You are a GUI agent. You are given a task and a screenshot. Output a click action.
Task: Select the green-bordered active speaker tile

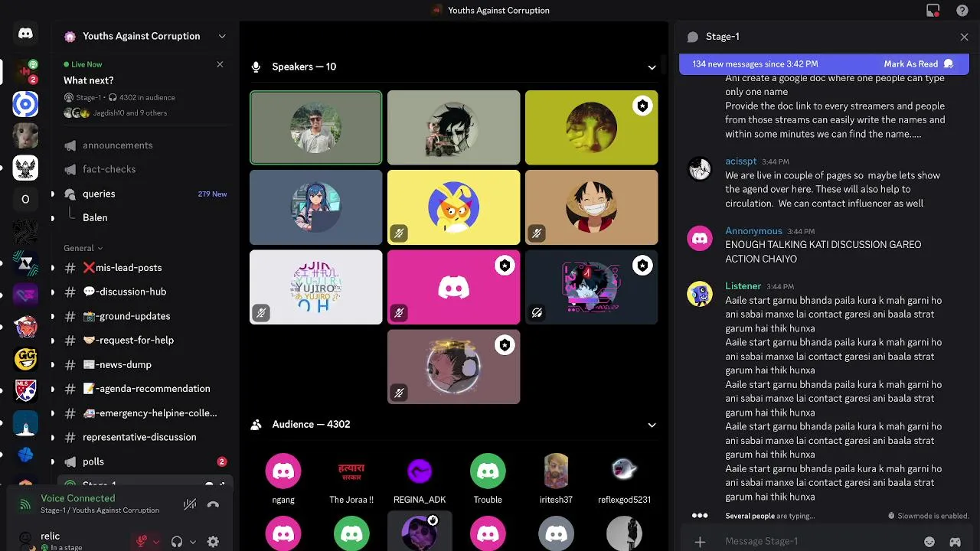(x=315, y=128)
